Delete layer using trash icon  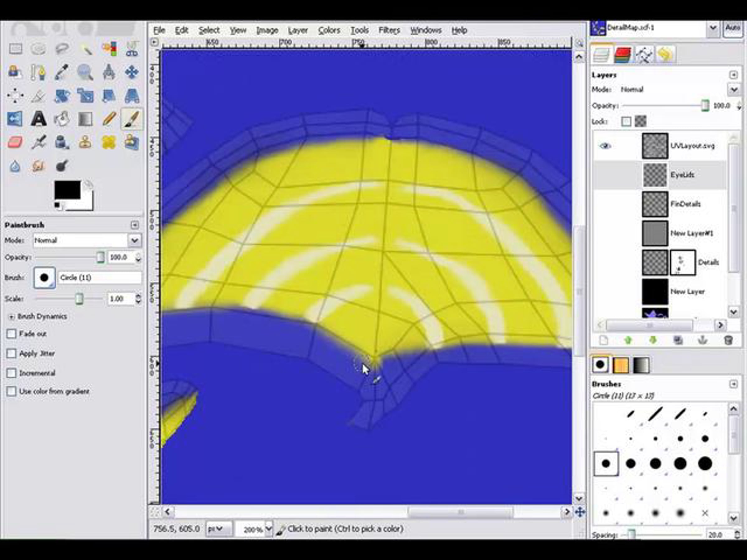point(728,340)
